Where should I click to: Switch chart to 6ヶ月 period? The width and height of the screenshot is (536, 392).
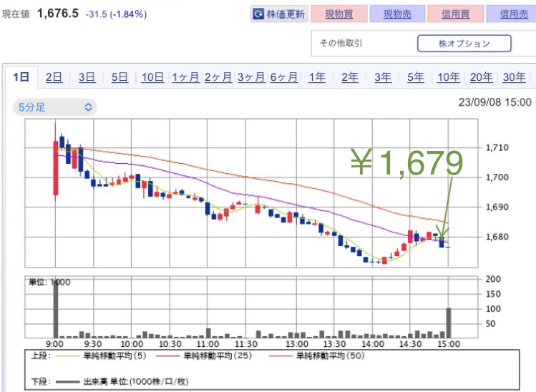click(283, 77)
